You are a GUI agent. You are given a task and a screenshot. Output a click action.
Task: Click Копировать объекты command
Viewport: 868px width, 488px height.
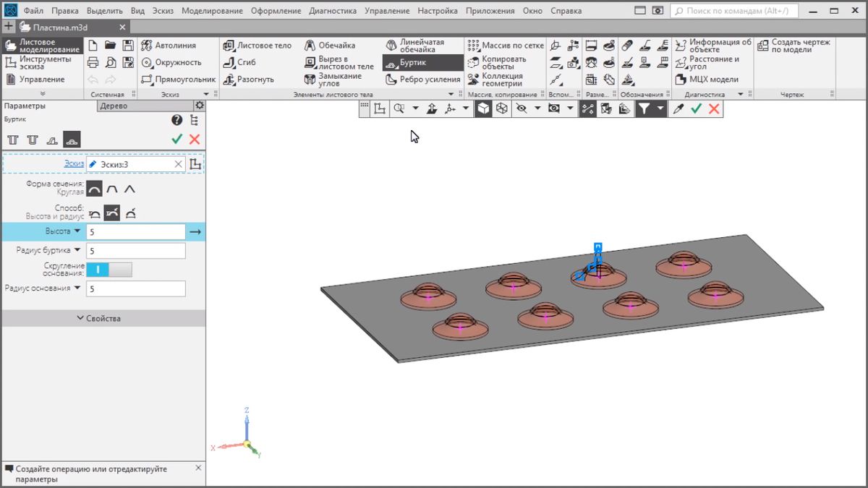point(497,63)
